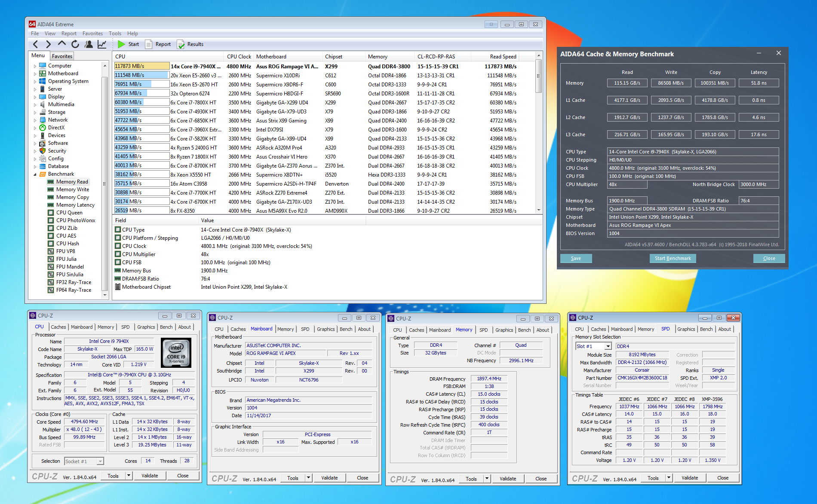This screenshot has width=817, height=504.
Task: Select Memory Write benchmark icon
Action: [x=51, y=189]
